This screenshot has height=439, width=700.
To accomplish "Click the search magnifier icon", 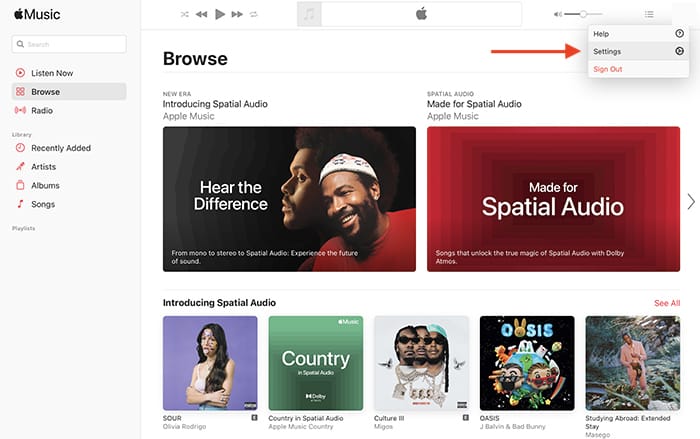I will click(20, 44).
